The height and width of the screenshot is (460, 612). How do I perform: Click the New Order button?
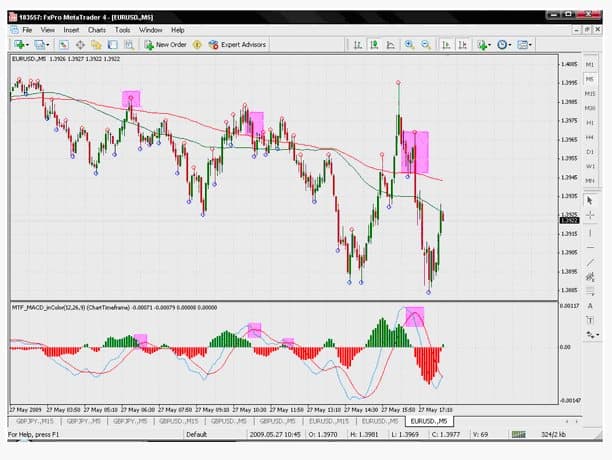click(164, 44)
